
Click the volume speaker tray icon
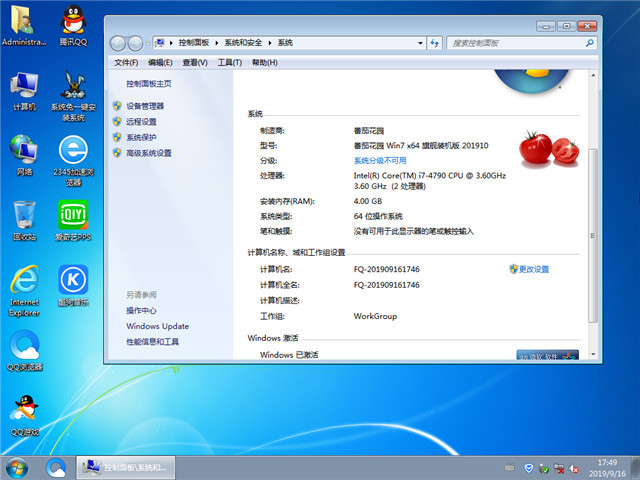coord(574,468)
